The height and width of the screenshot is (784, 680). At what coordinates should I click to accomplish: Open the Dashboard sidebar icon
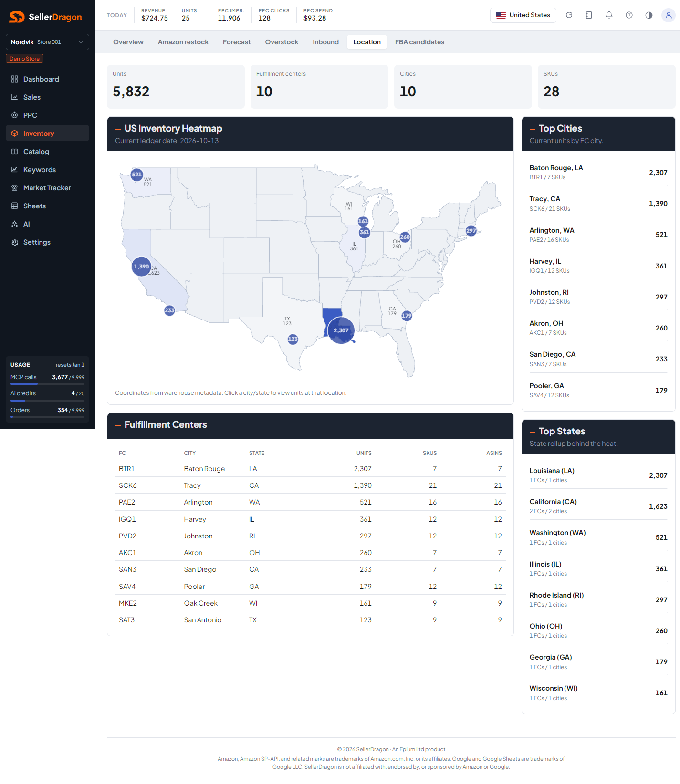15,79
